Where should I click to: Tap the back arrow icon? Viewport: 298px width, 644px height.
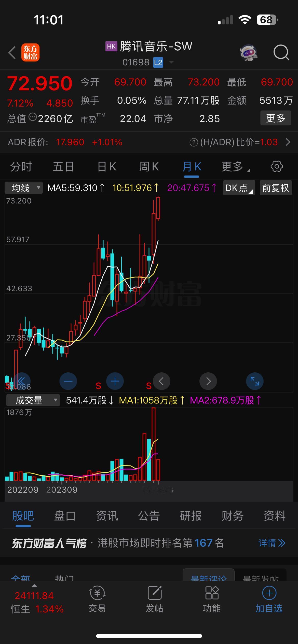point(12,53)
